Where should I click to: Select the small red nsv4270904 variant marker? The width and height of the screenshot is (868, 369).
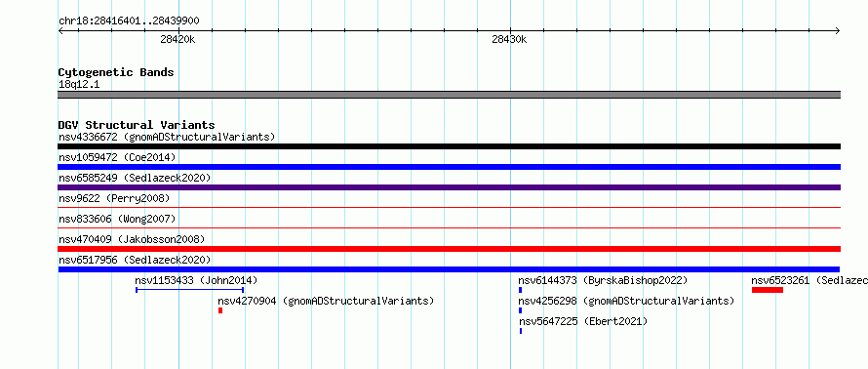tap(220, 310)
